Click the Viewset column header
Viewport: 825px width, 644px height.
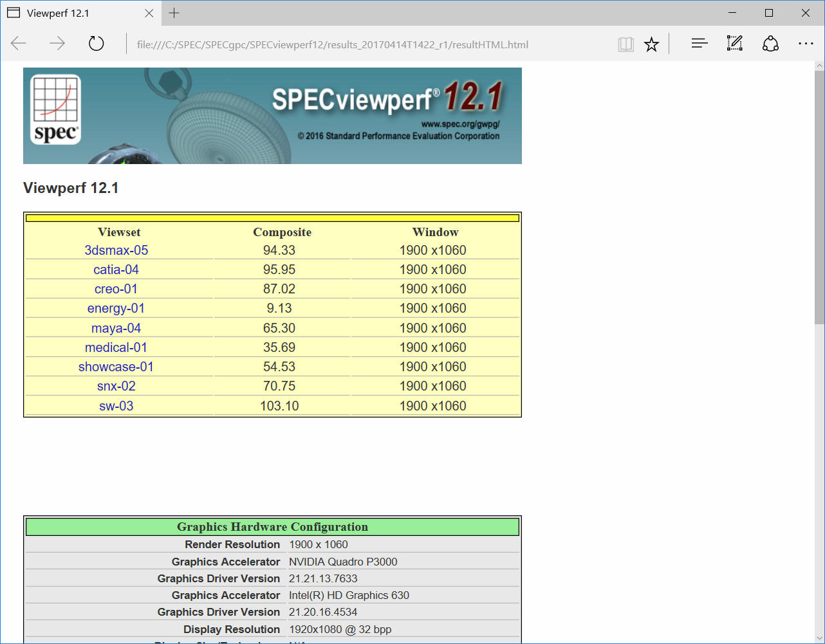point(119,232)
